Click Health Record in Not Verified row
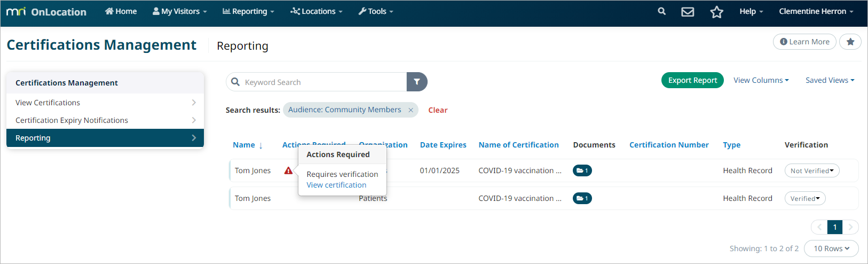Viewport: 868px width, 264px height. tap(747, 170)
